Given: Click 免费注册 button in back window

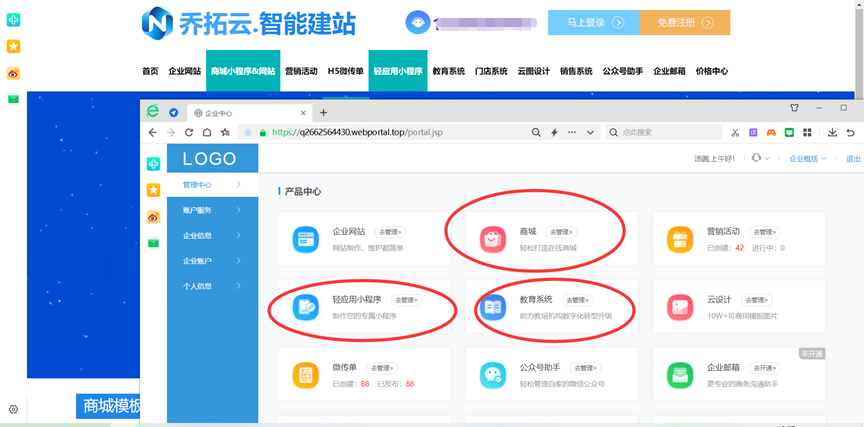Looking at the screenshot, I should (x=685, y=23).
